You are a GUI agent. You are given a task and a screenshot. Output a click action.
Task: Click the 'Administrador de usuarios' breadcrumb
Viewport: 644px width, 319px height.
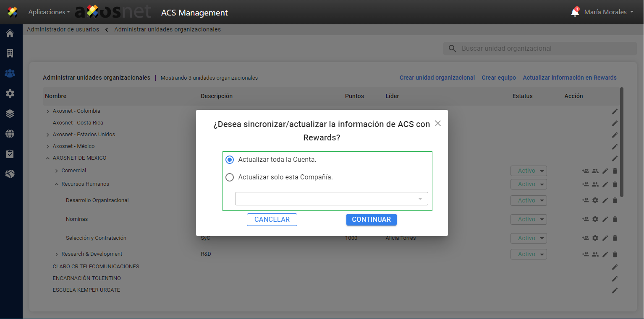63,29
